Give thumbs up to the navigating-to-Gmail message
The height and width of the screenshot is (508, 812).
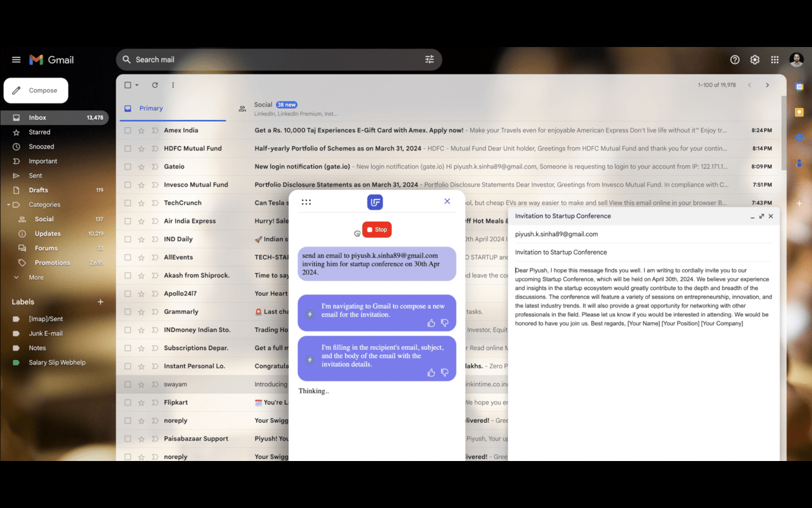click(431, 323)
